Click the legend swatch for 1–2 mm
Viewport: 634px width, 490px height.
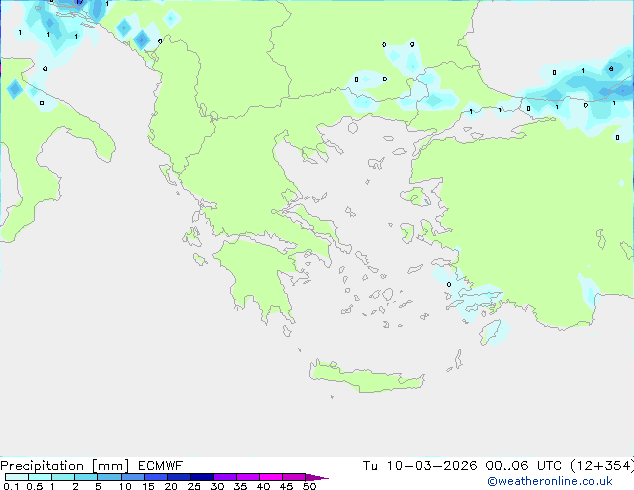click(63, 477)
